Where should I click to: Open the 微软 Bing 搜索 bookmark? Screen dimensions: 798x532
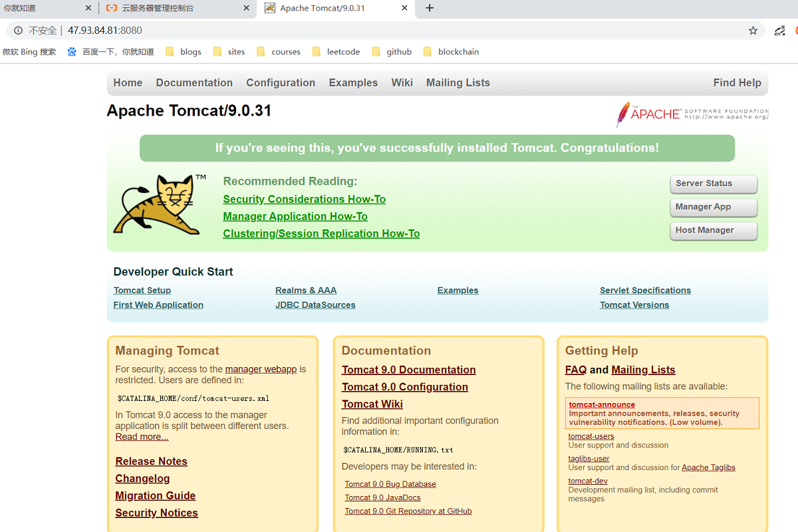coord(29,52)
